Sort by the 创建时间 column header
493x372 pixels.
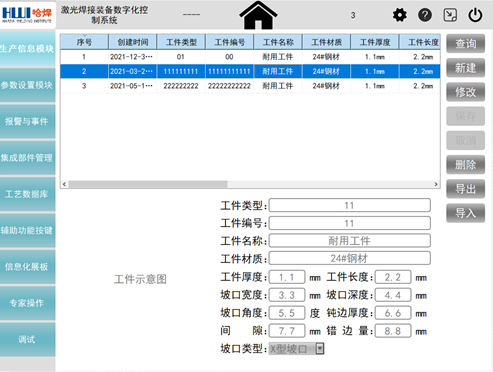(133, 42)
